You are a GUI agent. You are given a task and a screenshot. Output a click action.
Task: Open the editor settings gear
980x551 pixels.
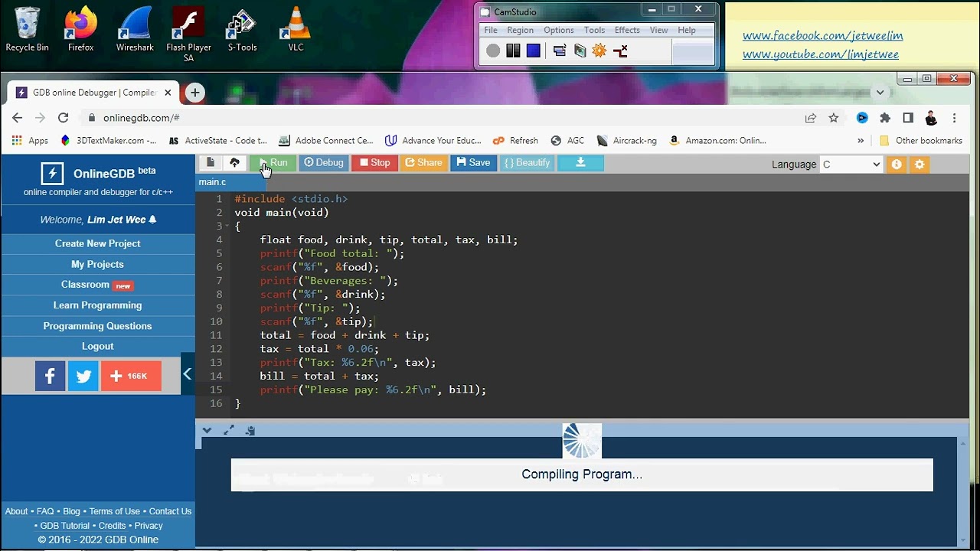(920, 165)
